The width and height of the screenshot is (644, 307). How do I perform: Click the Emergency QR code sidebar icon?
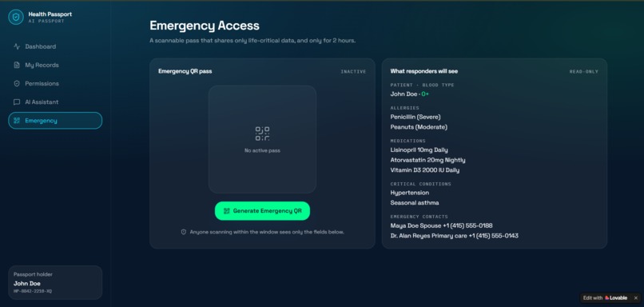tap(17, 121)
